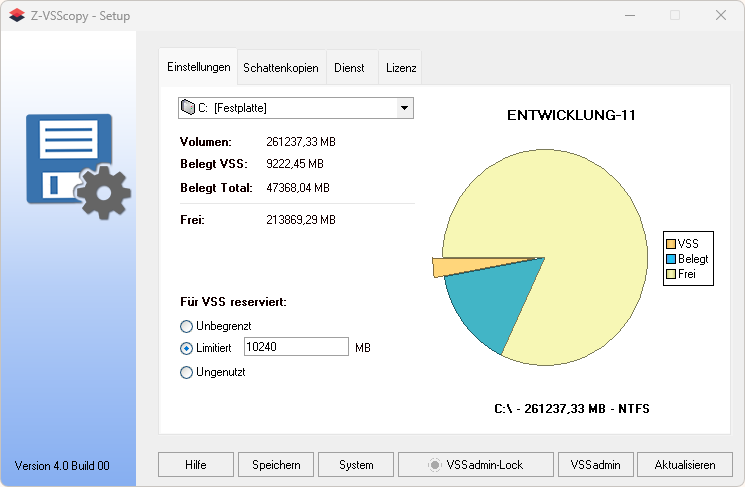The height and width of the screenshot is (487, 745).
Task: Click the Limitiert MB size input field
Action: [295, 347]
